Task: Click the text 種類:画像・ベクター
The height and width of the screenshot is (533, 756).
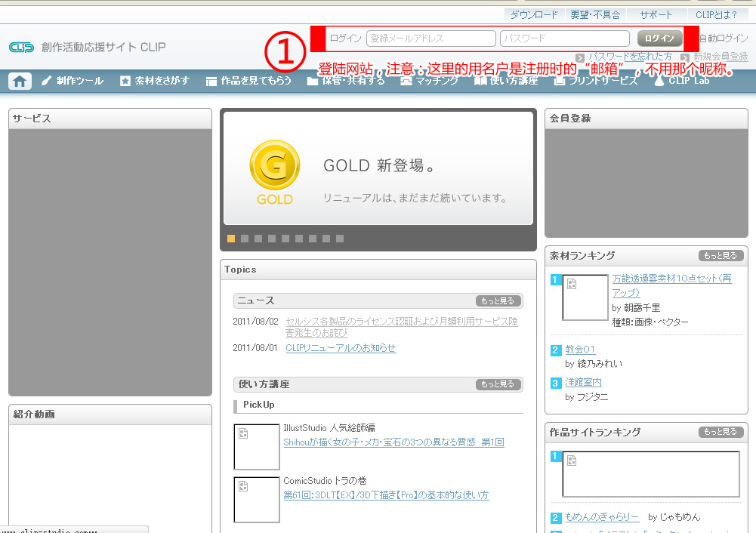Action: point(650,322)
